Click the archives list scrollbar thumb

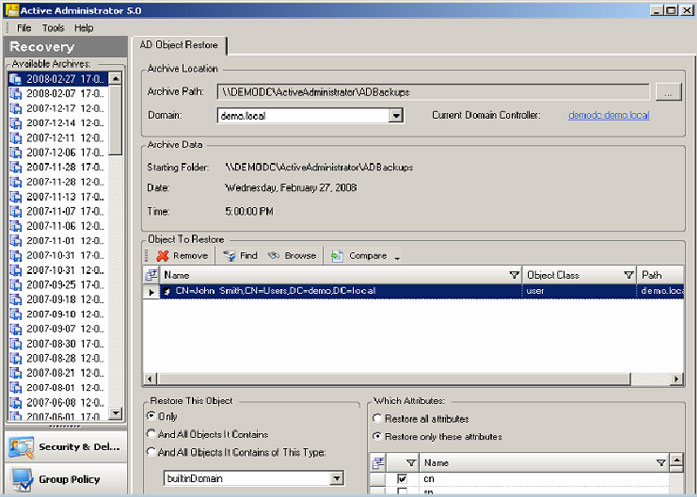click(116, 120)
